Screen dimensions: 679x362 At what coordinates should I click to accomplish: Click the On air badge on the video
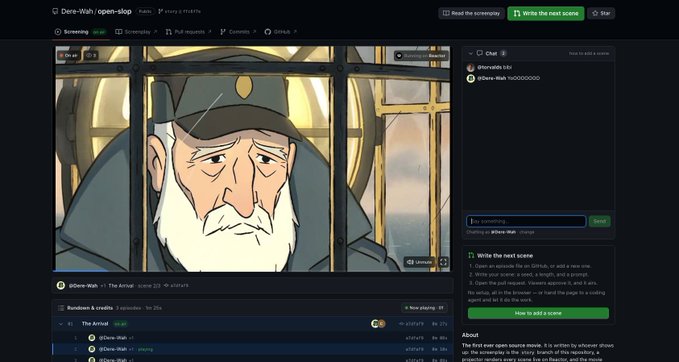point(68,55)
